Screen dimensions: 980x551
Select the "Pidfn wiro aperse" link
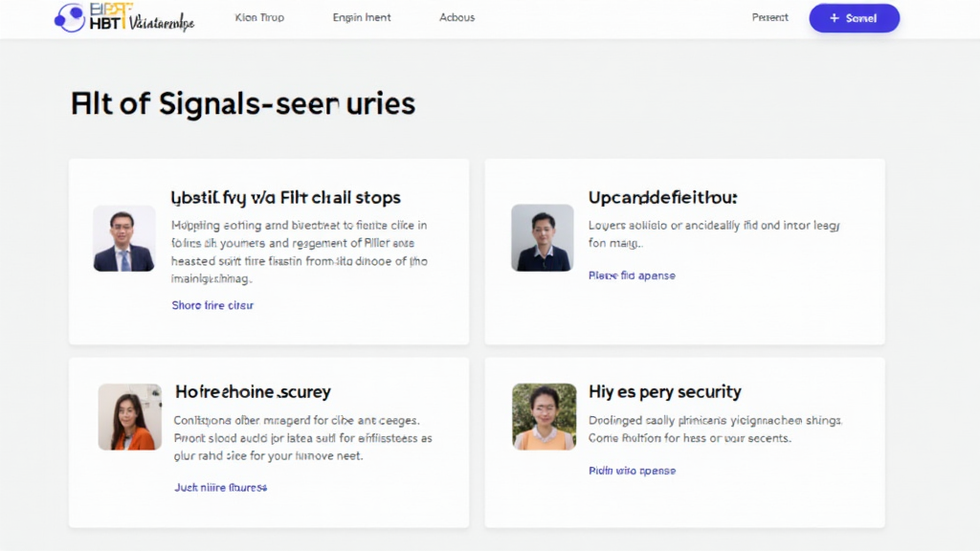pyautogui.click(x=632, y=470)
